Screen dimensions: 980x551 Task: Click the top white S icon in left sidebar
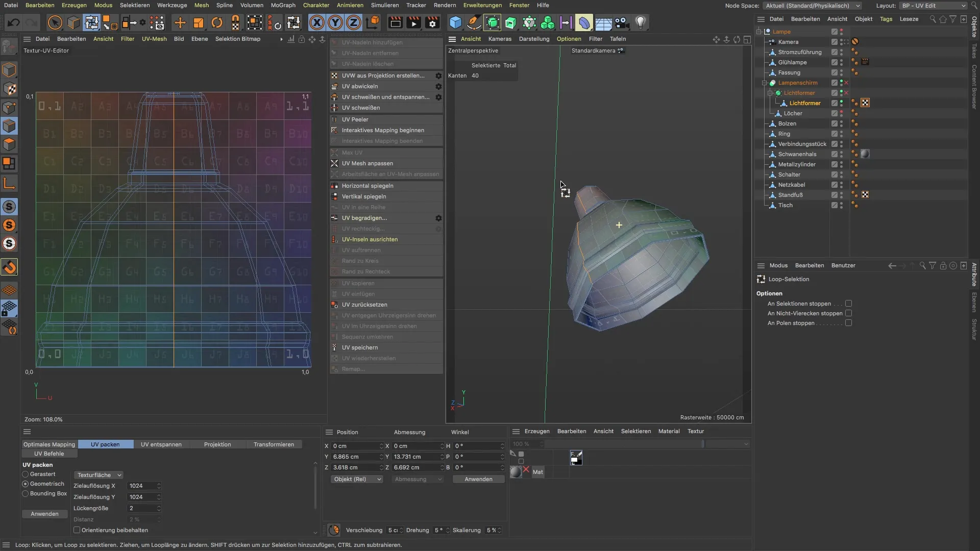pos(9,207)
